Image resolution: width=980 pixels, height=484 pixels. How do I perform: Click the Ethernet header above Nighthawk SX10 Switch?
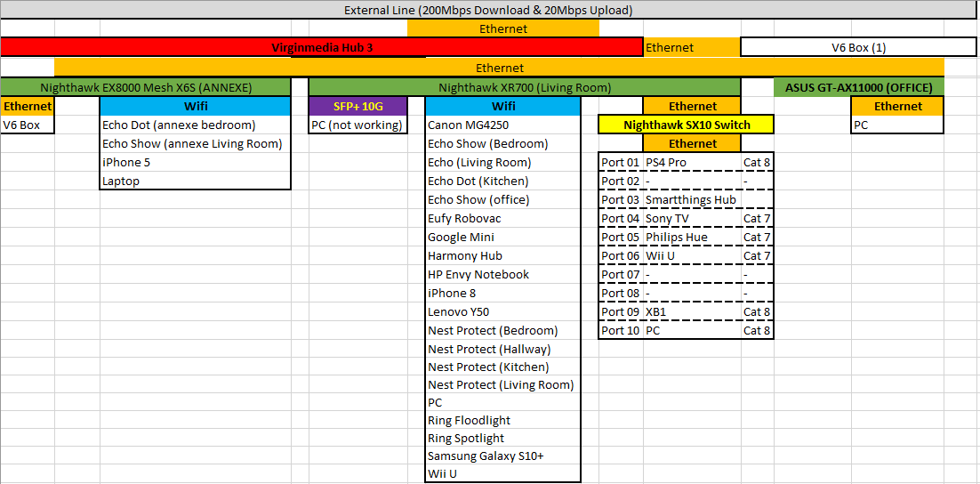tap(692, 106)
